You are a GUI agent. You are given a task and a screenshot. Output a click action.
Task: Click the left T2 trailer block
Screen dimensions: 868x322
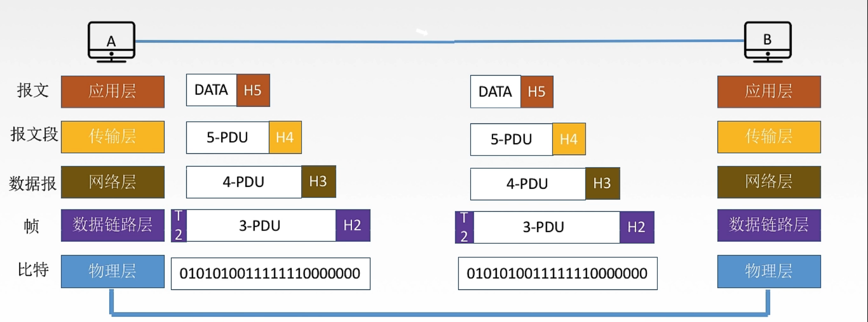179,225
